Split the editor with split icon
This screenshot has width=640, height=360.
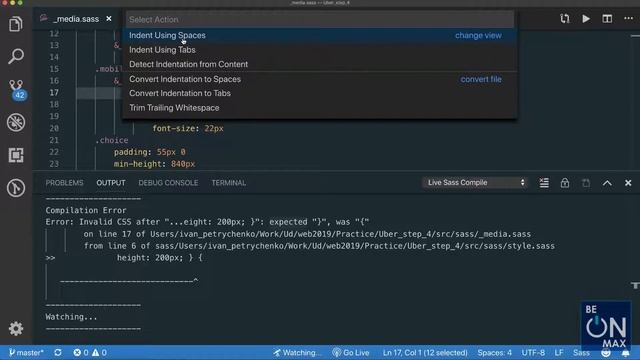[607, 19]
